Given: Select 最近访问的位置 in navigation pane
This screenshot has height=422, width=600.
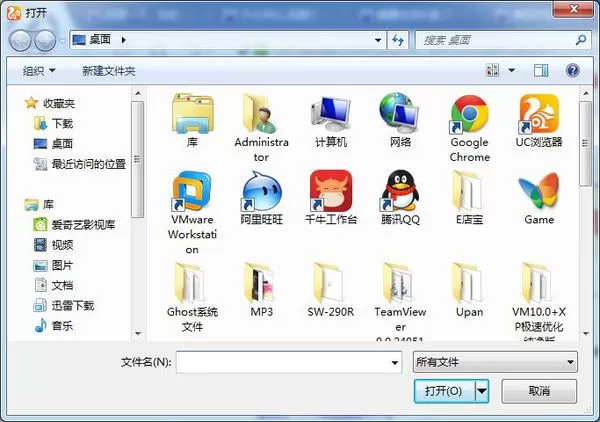Looking at the screenshot, I should (80, 164).
